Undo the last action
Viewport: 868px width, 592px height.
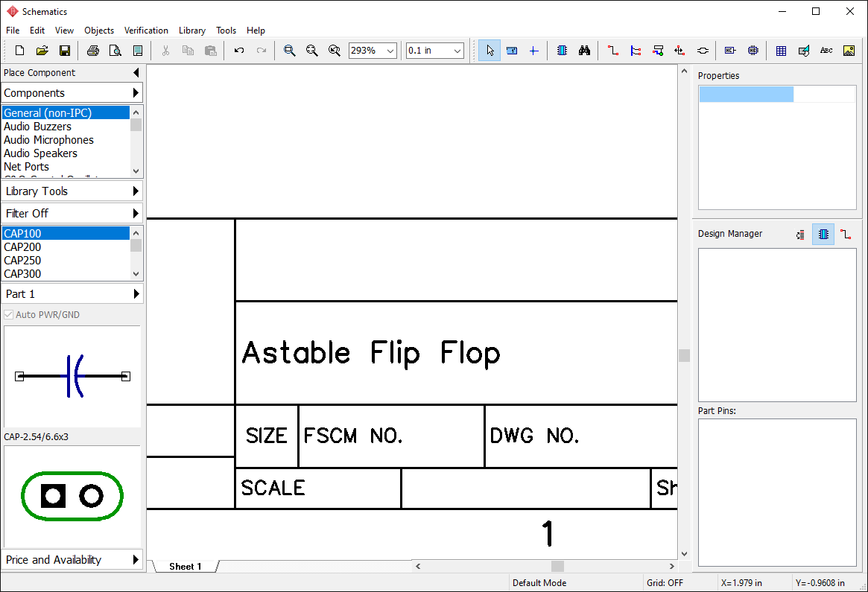coord(239,51)
